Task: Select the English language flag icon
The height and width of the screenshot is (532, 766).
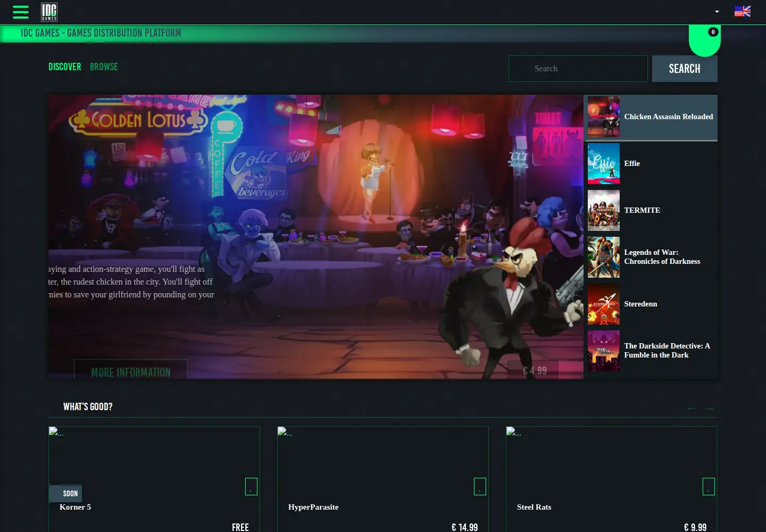Action: (x=742, y=11)
